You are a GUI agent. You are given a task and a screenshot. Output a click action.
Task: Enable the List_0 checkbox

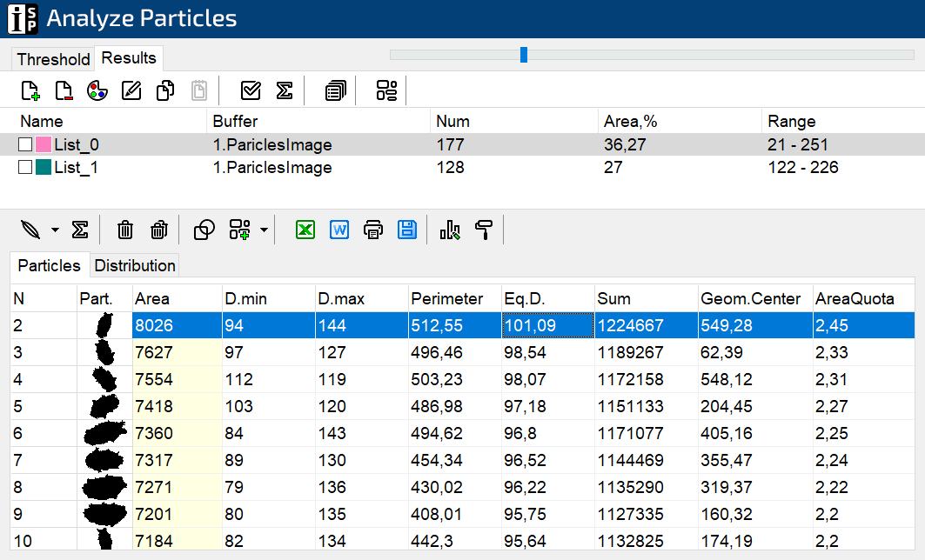click(x=25, y=144)
